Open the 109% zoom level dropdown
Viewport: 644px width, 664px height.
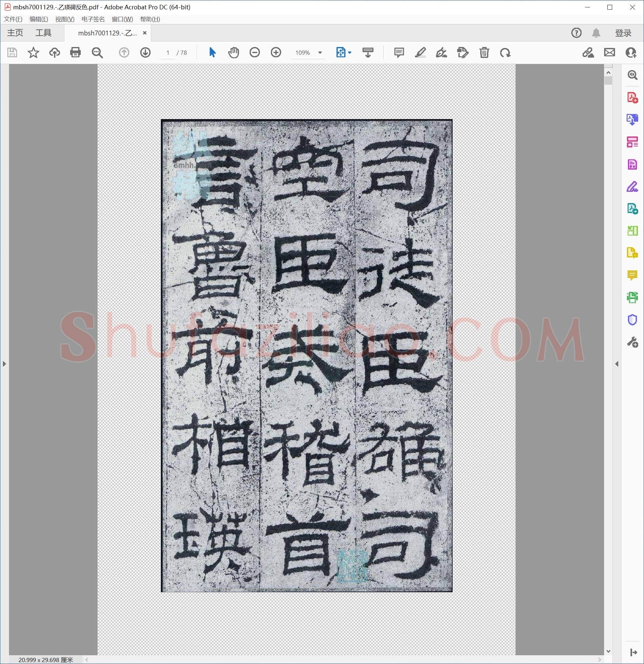[320, 53]
